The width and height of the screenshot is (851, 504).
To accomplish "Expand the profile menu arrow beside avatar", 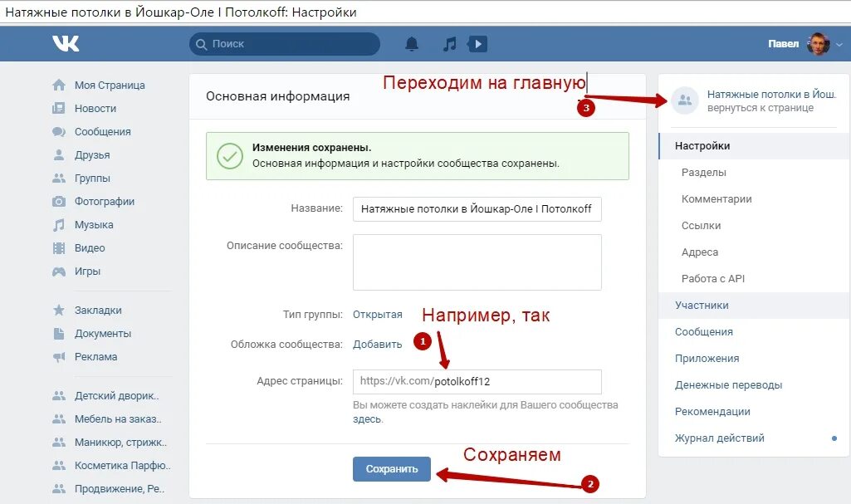I will coord(839,45).
